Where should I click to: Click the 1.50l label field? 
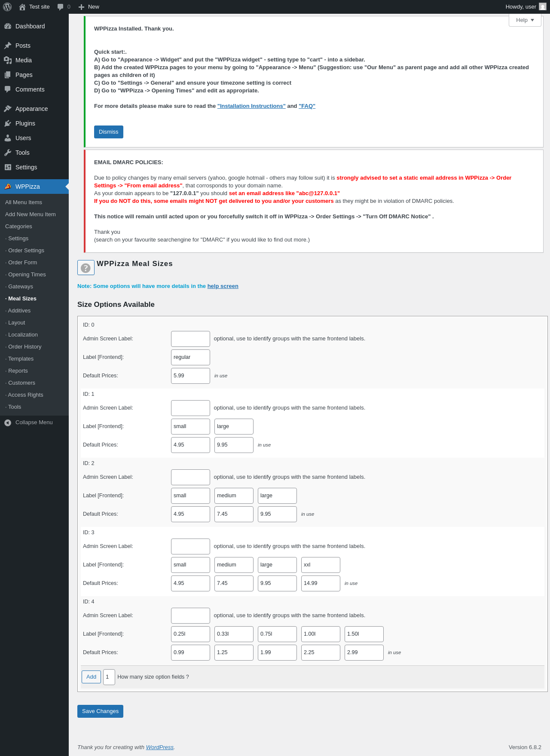pos(364,634)
